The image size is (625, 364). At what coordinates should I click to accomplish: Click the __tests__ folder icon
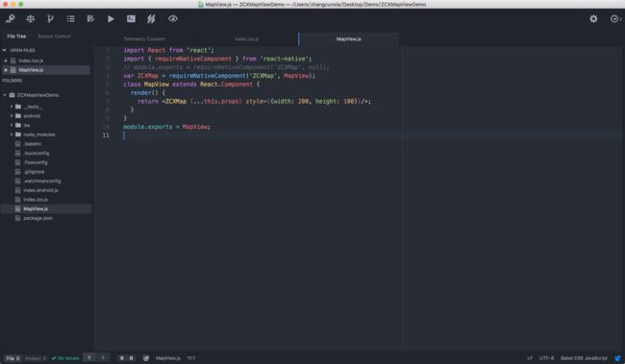(18, 107)
